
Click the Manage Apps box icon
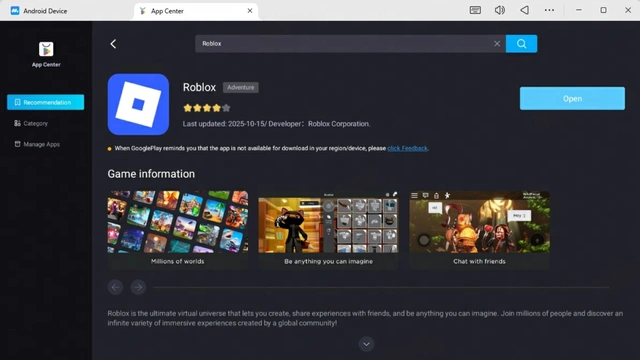coord(17,144)
